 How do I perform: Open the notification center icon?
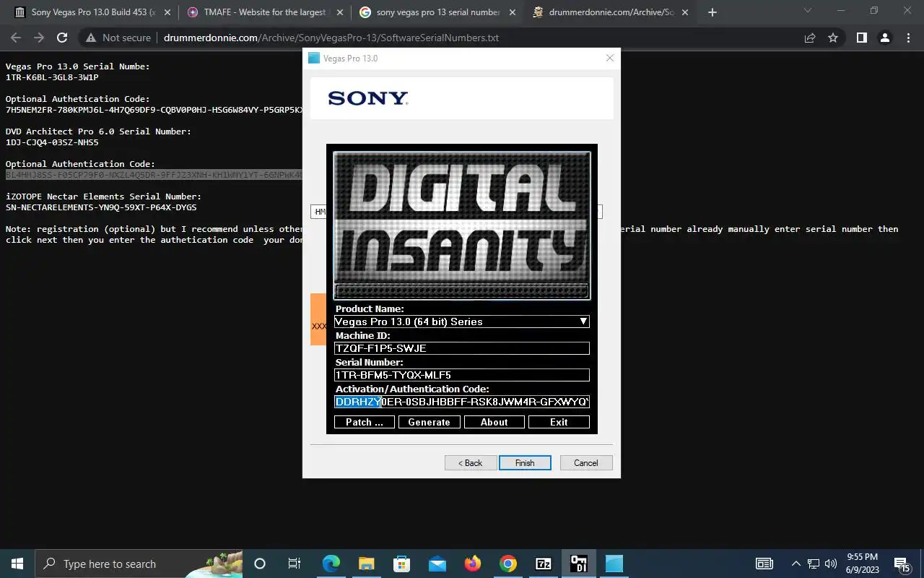902,564
